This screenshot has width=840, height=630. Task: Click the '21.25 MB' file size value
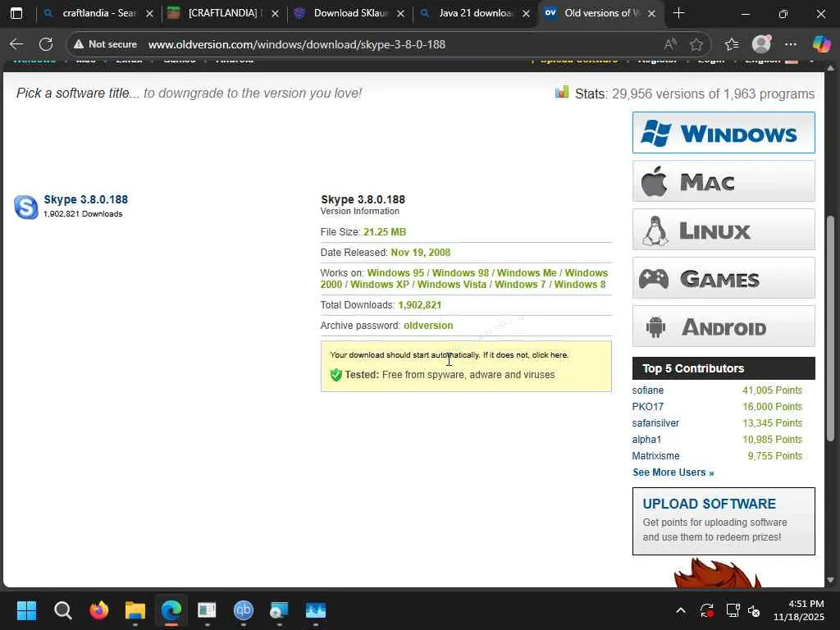pyautogui.click(x=385, y=232)
